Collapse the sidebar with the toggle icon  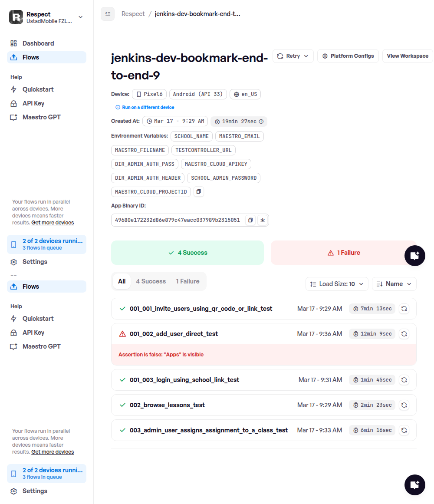click(x=108, y=14)
